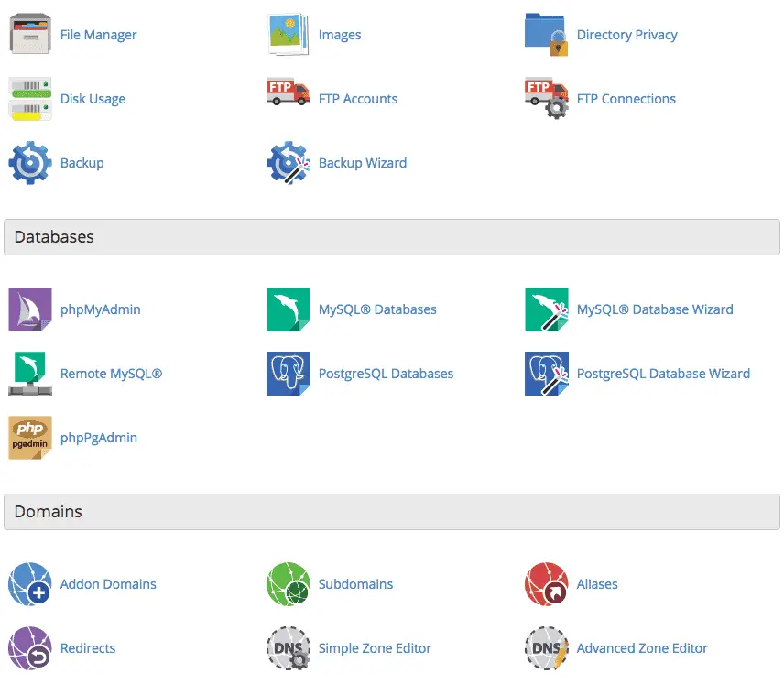The height and width of the screenshot is (695, 784).
Task: Follow the File Manager text link
Action: tap(99, 35)
